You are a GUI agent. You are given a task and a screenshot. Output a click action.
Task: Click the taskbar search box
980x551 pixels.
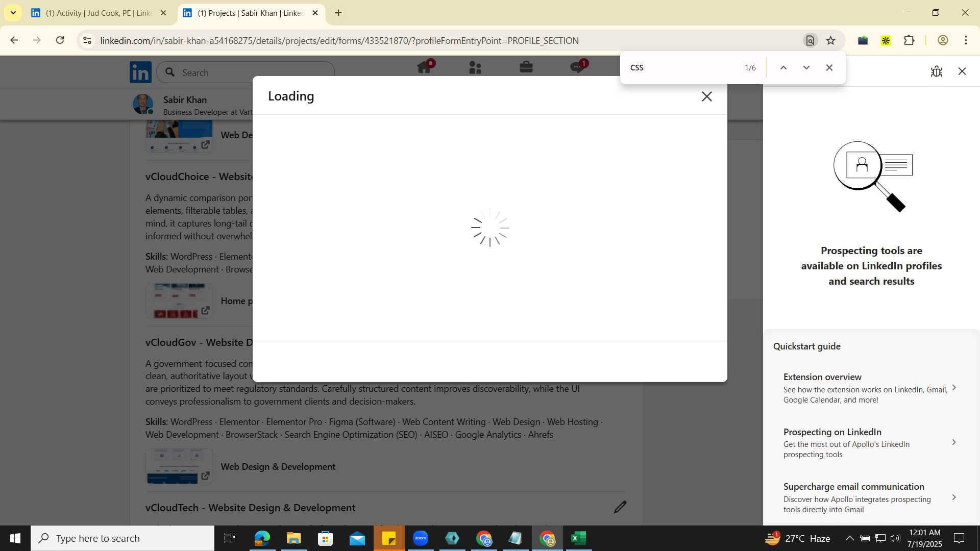click(x=122, y=538)
